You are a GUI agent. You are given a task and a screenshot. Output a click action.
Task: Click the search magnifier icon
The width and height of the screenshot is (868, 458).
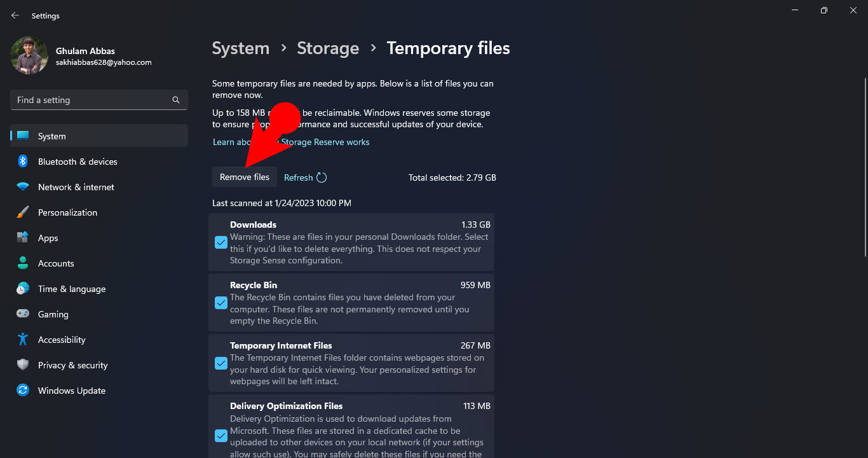pos(176,100)
